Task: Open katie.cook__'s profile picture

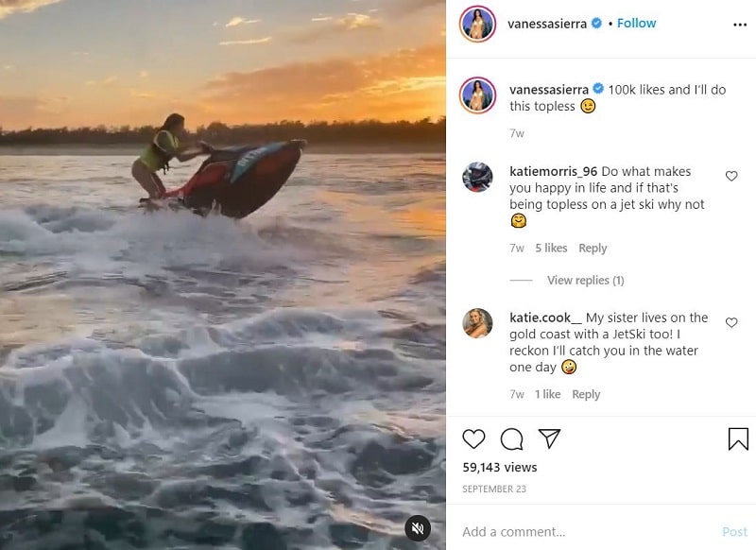Action: pos(477,323)
